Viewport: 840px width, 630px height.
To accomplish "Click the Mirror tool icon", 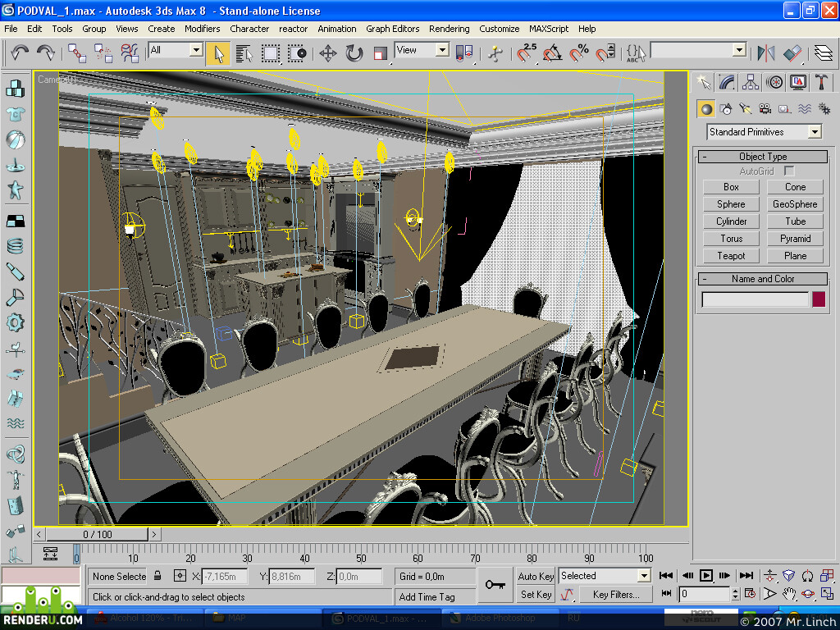I will (766, 53).
